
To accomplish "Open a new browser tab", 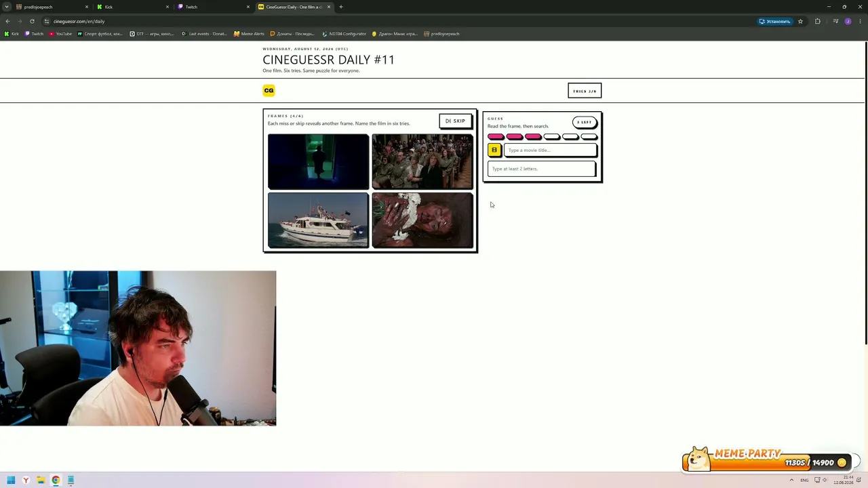I will coord(341,7).
